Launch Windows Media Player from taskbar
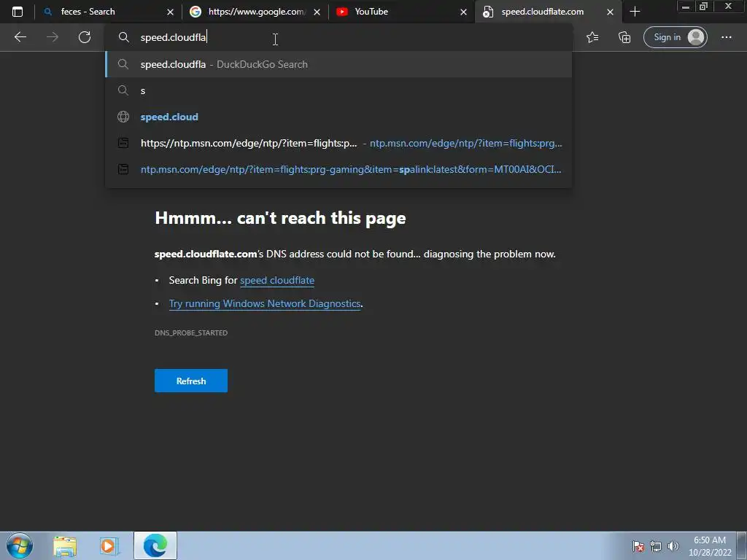This screenshot has height=560, width=747. [109, 546]
